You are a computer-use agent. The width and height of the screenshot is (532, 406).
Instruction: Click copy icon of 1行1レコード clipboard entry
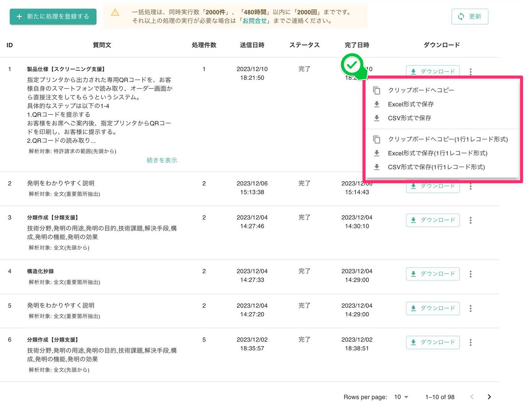click(x=377, y=140)
